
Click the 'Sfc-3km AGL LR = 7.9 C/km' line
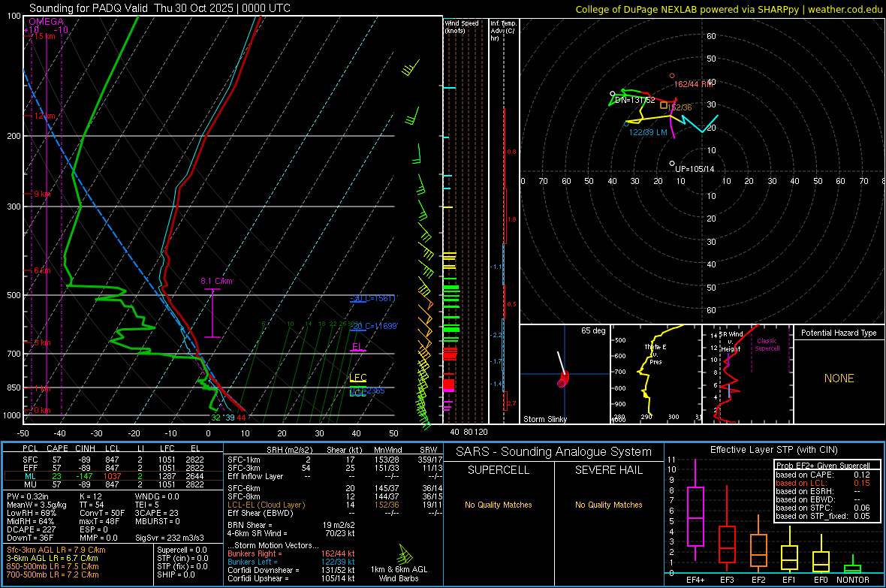(x=56, y=550)
